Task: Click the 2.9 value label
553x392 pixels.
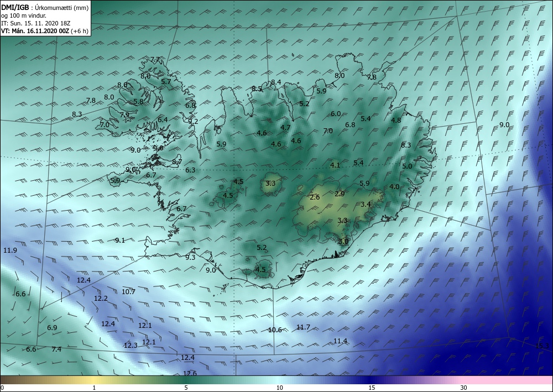Action: point(340,194)
